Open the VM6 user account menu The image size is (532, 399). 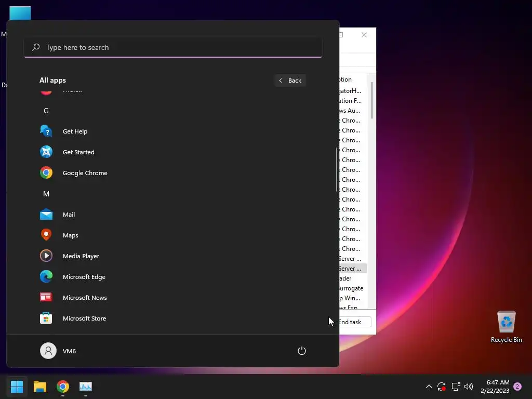click(x=58, y=351)
